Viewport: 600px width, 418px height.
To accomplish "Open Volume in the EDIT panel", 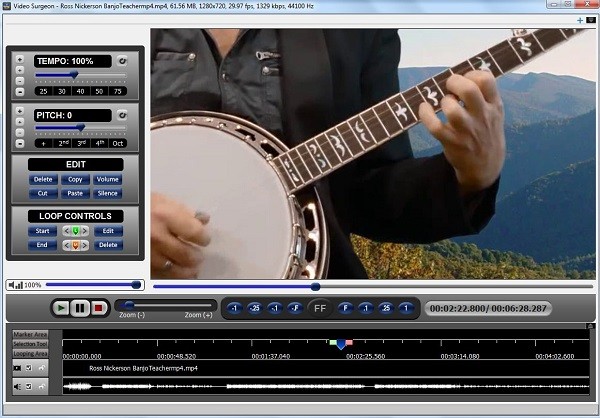I will 108,179.
